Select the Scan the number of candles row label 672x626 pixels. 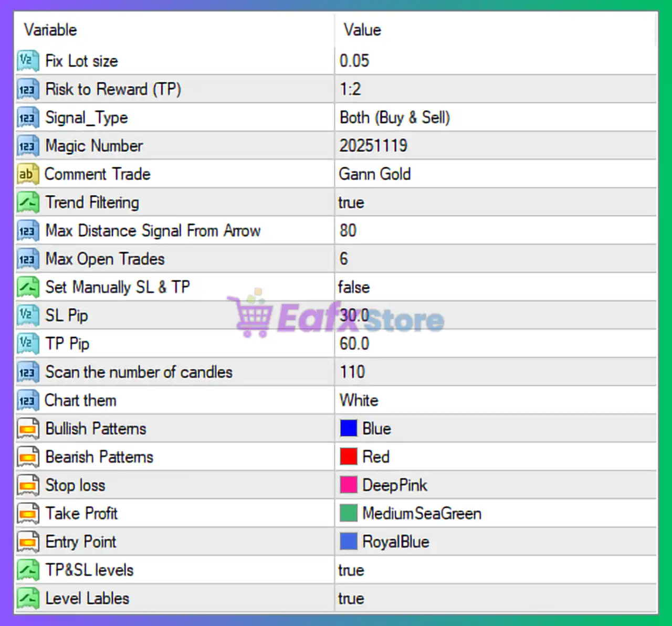(139, 372)
